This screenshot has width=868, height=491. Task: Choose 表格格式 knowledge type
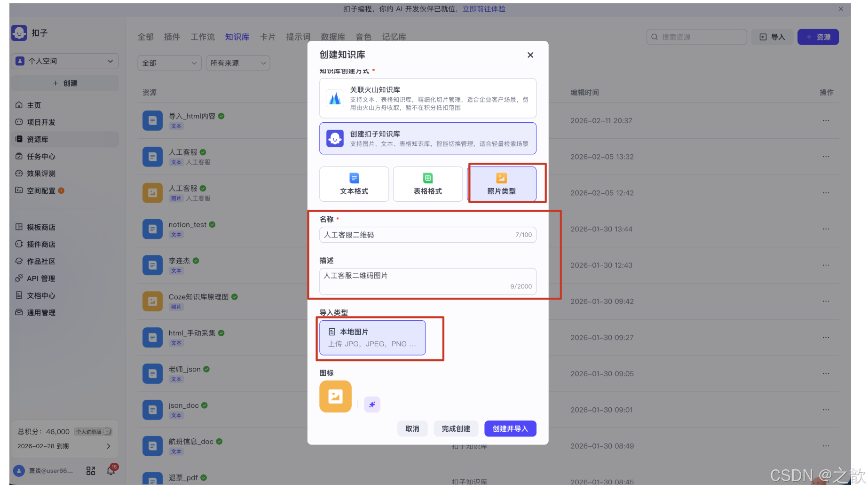[427, 184]
